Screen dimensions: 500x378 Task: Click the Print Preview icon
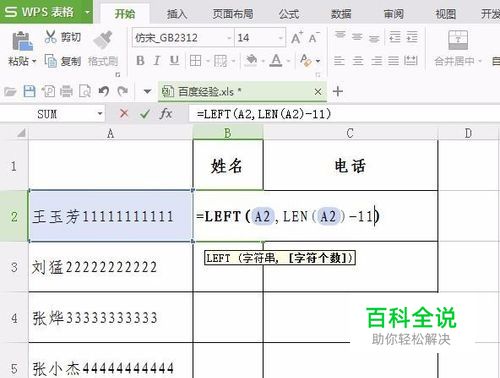pos(85,91)
